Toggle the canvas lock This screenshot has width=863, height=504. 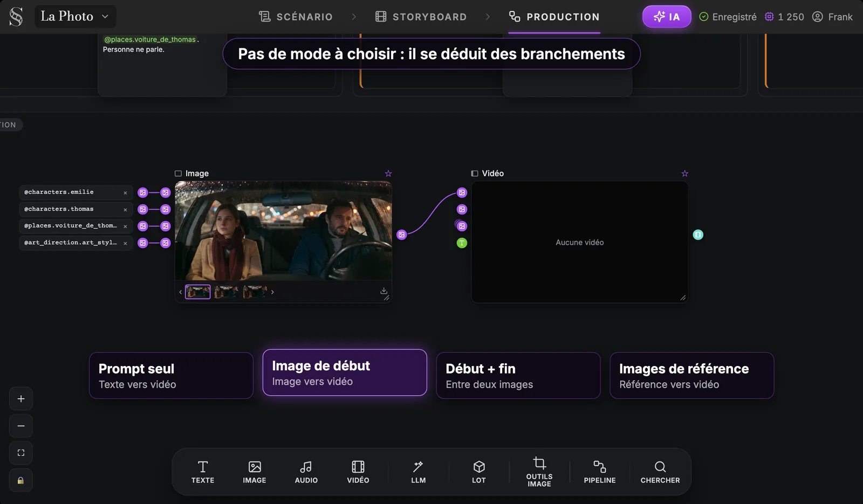pyautogui.click(x=21, y=480)
